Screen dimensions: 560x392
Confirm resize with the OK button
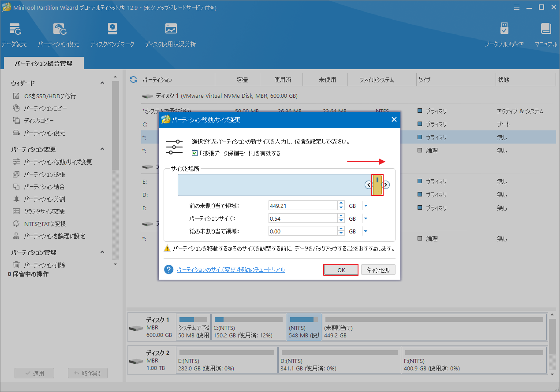(340, 269)
